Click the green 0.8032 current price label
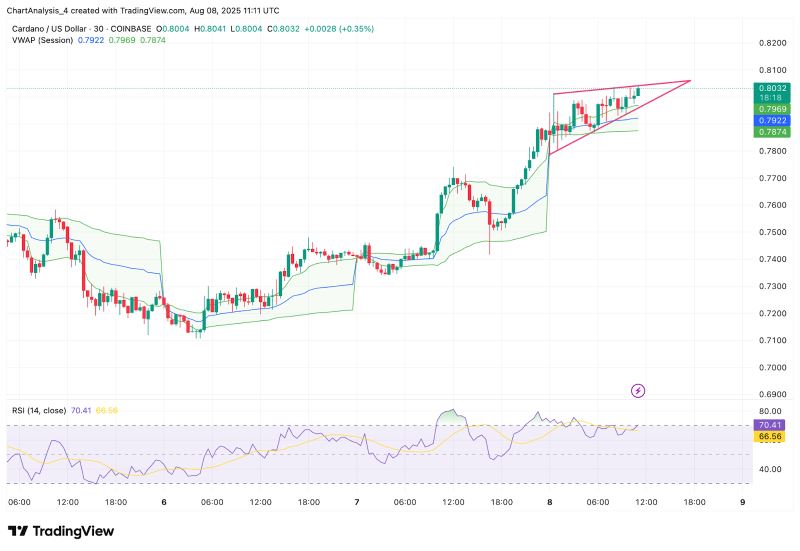 point(770,88)
